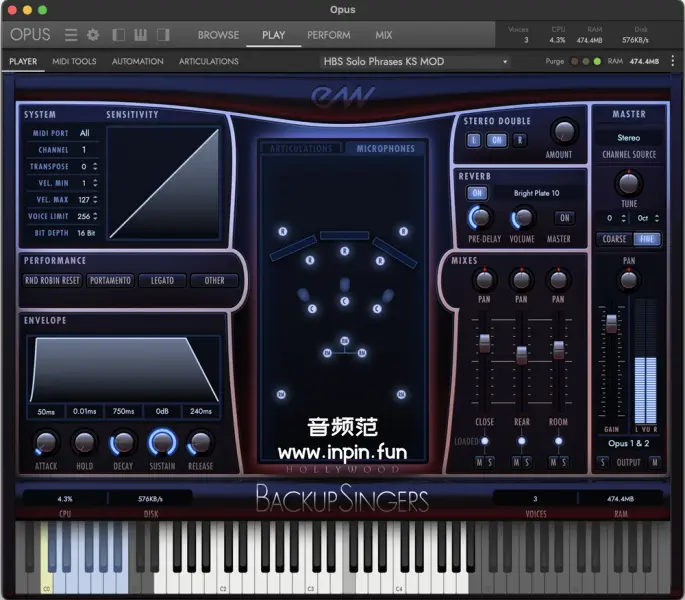
Task: Open the Bright Plate 10 reverb preset dropdown
Action: point(537,193)
